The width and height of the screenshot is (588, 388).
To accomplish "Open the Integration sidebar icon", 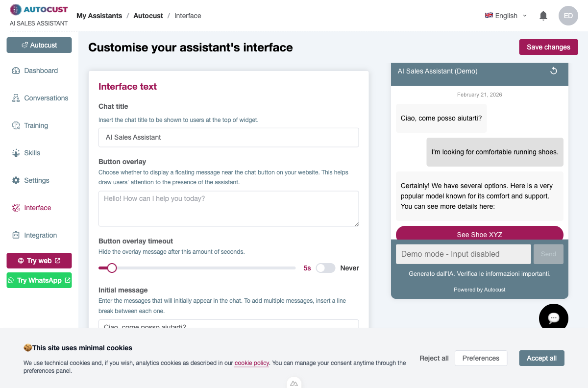I will pyautogui.click(x=16, y=235).
